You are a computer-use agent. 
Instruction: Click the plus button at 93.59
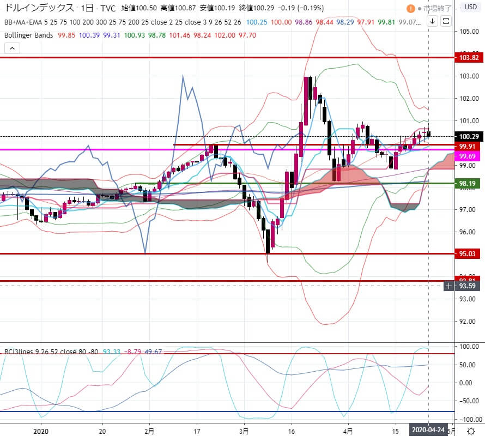(x=448, y=286)
